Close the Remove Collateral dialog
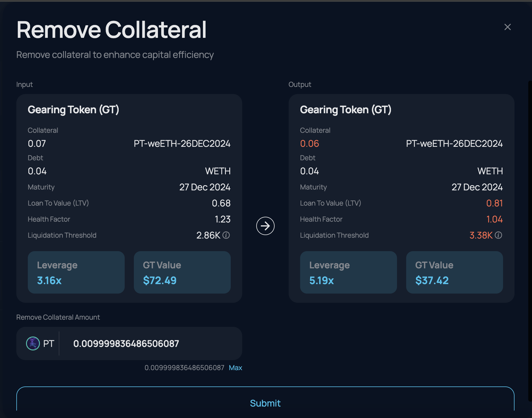 pyautogui.click(x=507, y=27)
